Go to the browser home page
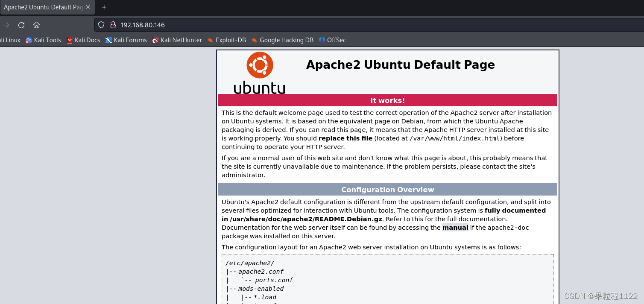This screenshot has width=644, height=304. (x=37, y=25)
